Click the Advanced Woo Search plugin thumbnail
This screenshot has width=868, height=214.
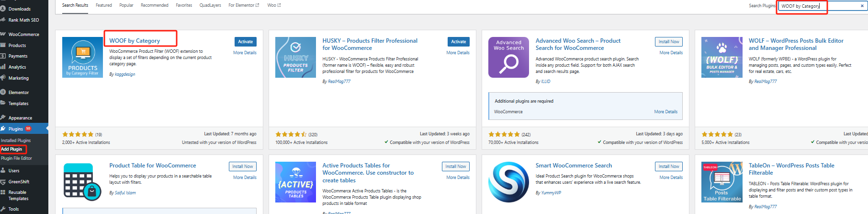(x=508, y=57)
